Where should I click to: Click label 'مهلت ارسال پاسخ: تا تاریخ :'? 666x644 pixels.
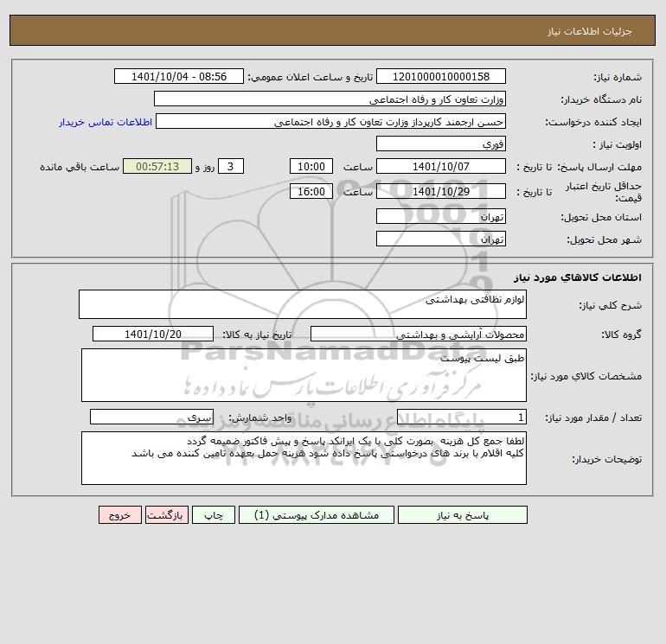pyautogui.click(x=579, y=167)
